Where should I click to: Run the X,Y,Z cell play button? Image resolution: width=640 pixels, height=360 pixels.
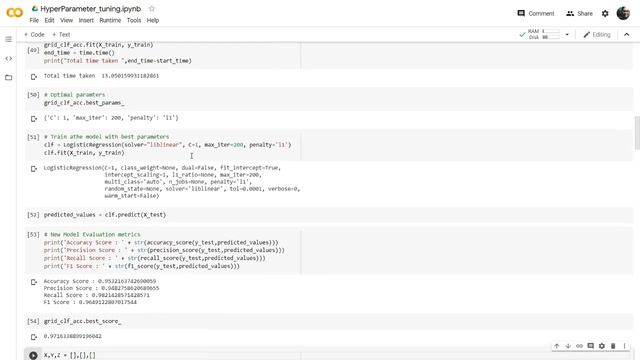pos(33,355)
